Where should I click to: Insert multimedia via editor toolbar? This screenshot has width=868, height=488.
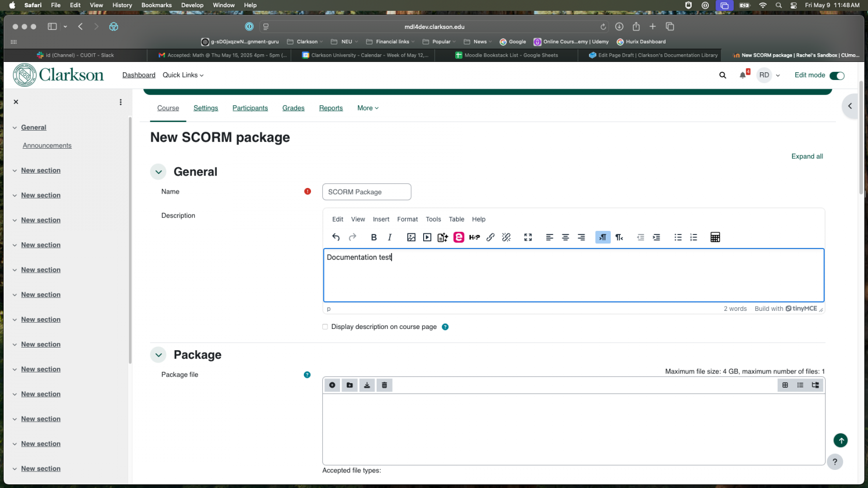click(427, 237)
